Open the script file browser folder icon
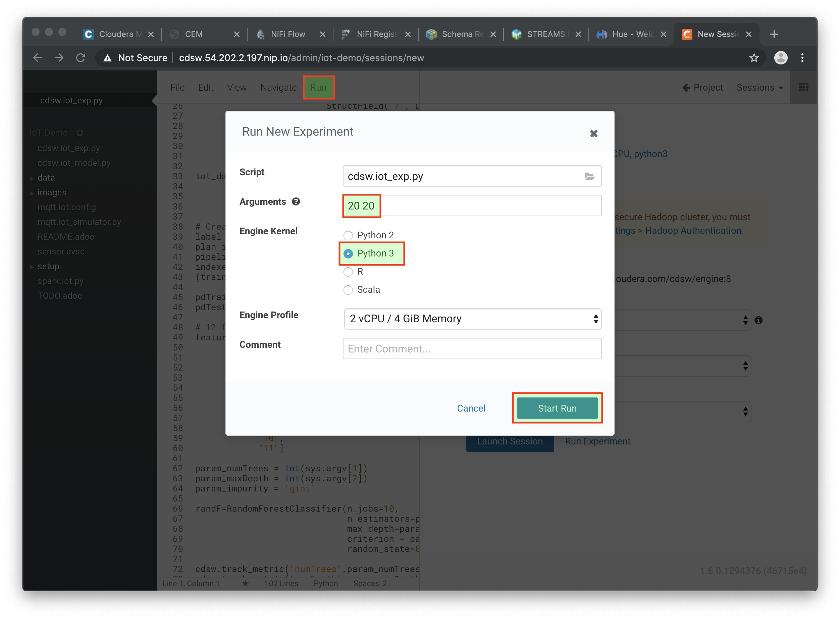 pyautogui.click(x=589, y=176)
